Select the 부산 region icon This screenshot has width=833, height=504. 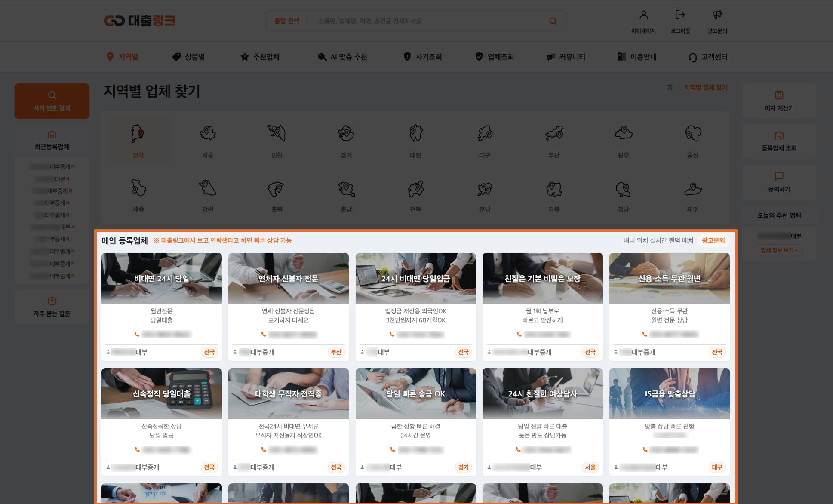pos(554,133)
